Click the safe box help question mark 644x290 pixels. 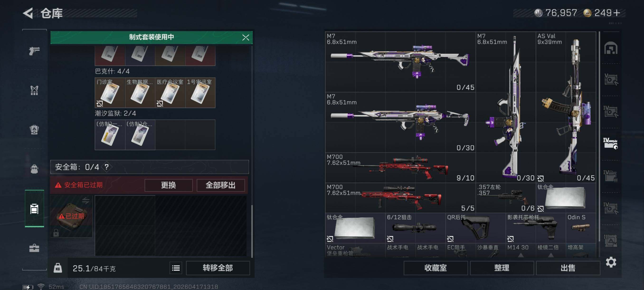click(x=107, y=167)
